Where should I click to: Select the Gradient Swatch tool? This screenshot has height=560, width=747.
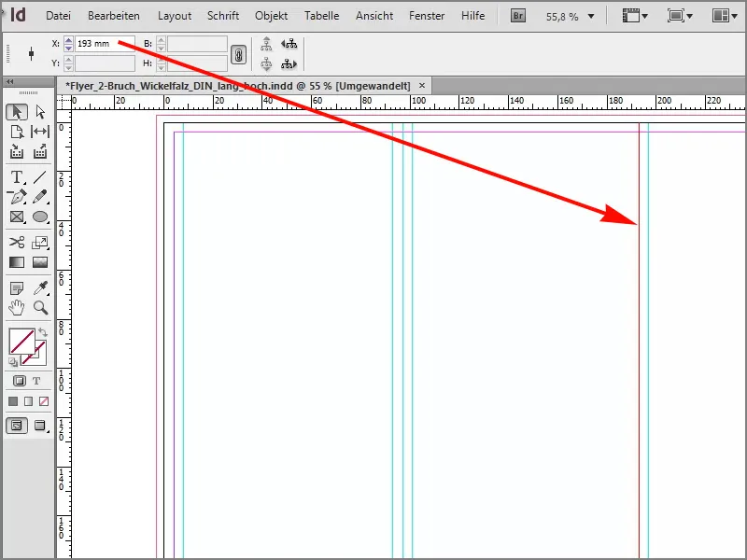point(17,262)
